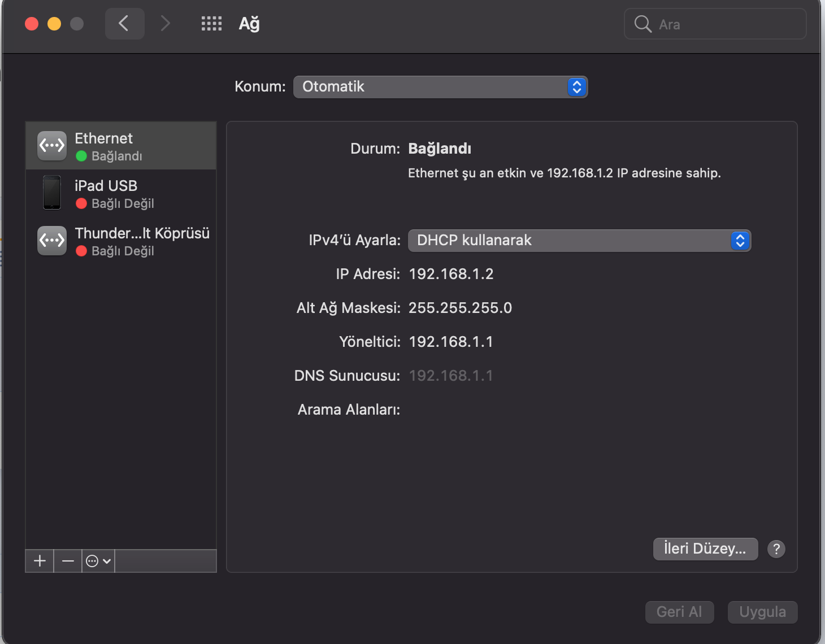Remove selected service using minus button
This screenshot has height=644, width=825.
coord(67,560)
